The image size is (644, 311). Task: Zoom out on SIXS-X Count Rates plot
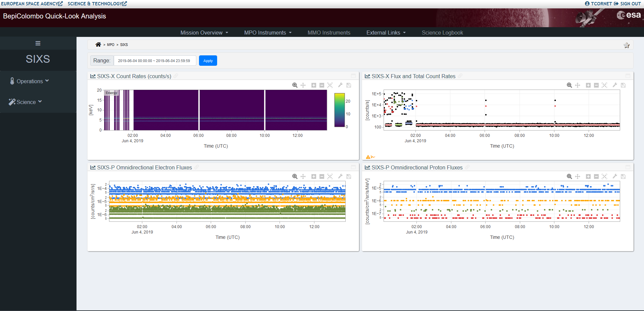322,85
